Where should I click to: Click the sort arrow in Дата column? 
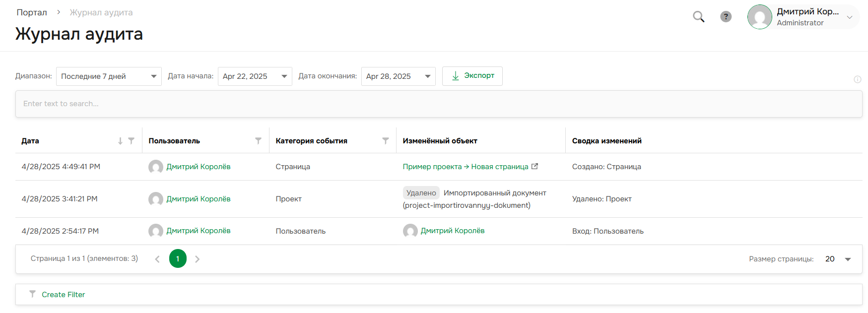[x=120, y=141]
